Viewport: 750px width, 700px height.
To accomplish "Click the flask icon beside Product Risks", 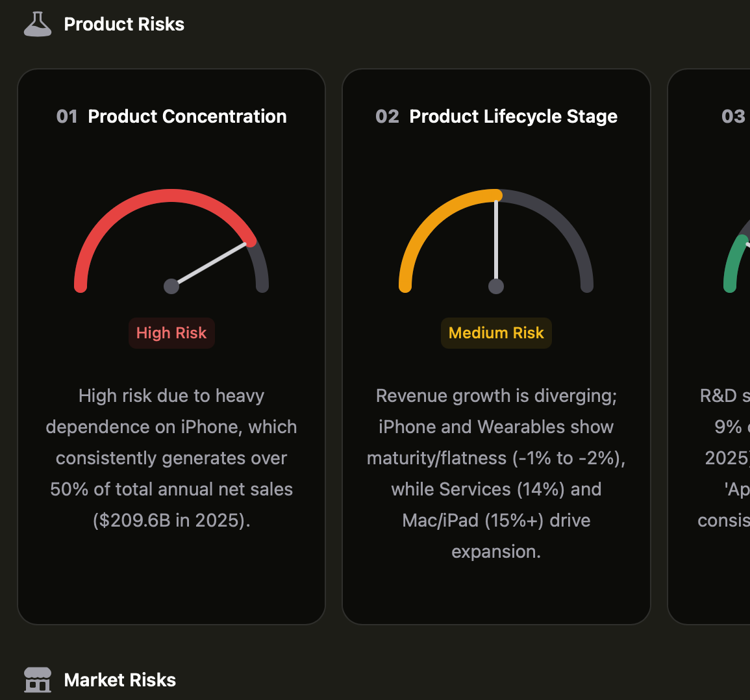I will point(38,25).
